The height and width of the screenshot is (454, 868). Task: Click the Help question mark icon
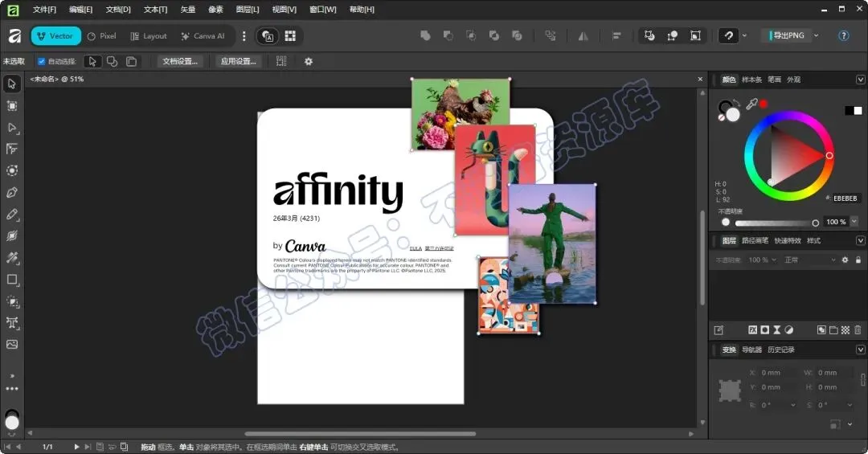click(x=844, y=36)
